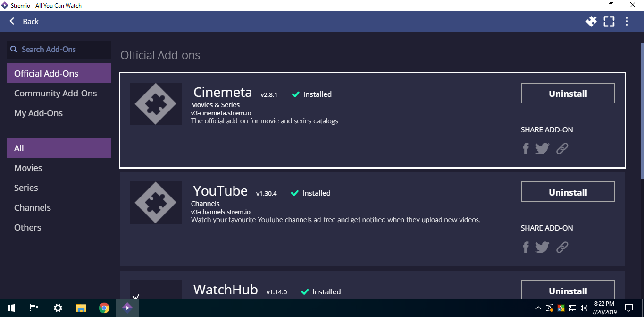
Task: Click WatchHub version v1.14.0 label
Action: [276, 292]
